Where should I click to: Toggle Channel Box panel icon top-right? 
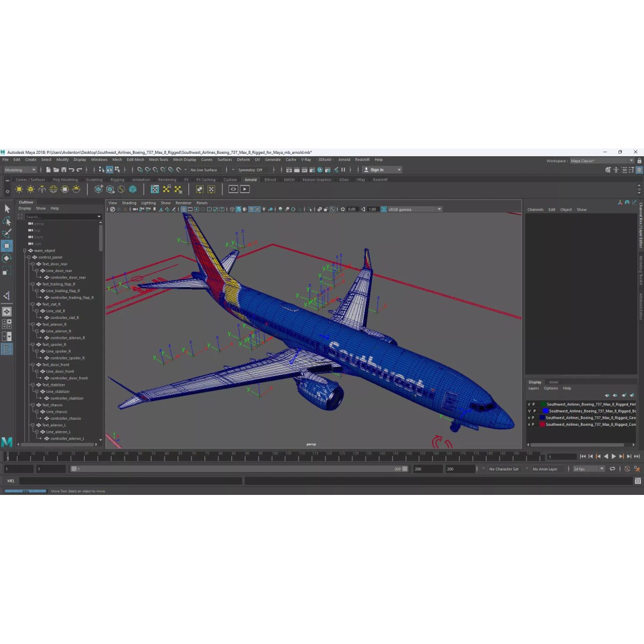pos(639,169)
